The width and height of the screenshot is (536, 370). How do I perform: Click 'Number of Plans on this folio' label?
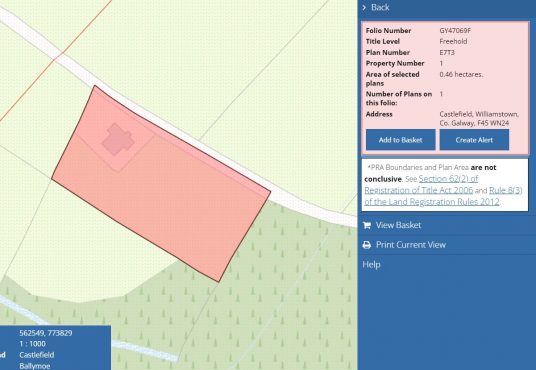[399, 98]
